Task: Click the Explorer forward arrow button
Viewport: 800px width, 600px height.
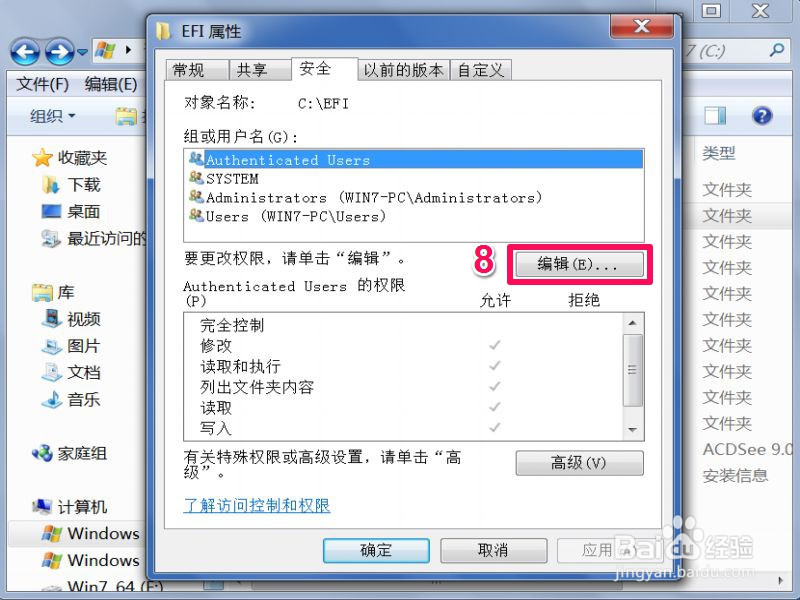Action: [59, 52]
